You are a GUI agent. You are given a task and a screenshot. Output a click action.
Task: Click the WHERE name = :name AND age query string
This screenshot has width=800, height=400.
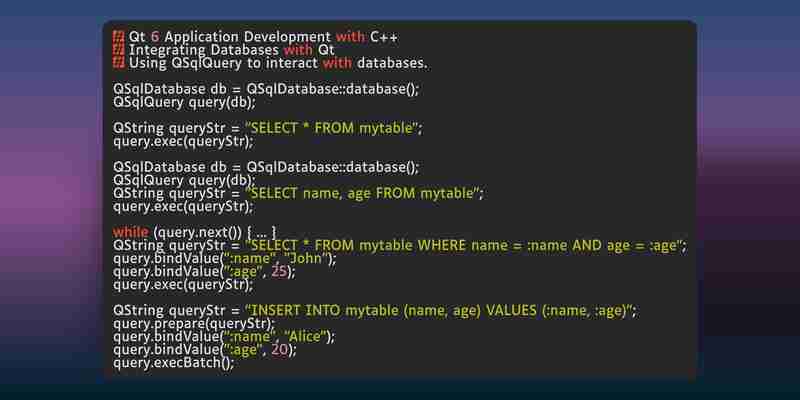[464, 246]
